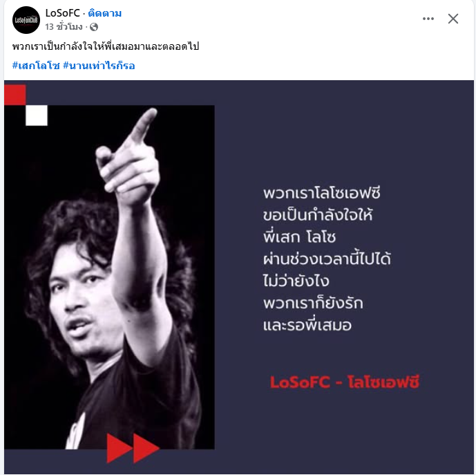Open the black-and-white singer photo
Image resolution: width=476 pixels, height=475 pixels.
coord(109,277)
